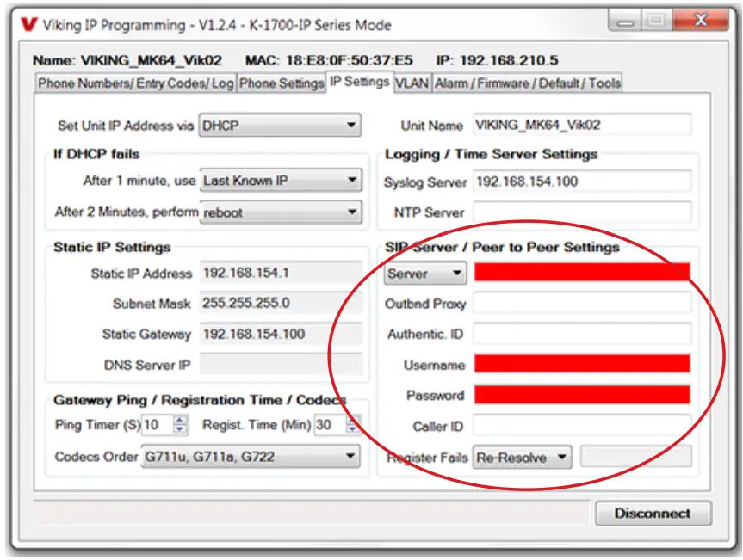Click the Caller ID field

[582, 426]
